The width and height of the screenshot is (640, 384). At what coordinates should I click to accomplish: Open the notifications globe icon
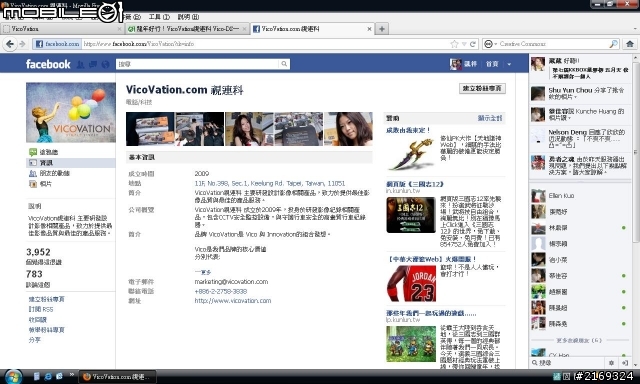[x=105, y=64]
